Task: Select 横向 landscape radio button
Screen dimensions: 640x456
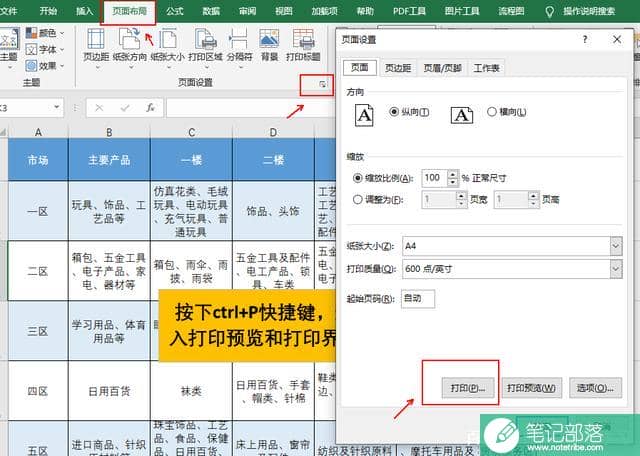Action: tap(492, 111)
